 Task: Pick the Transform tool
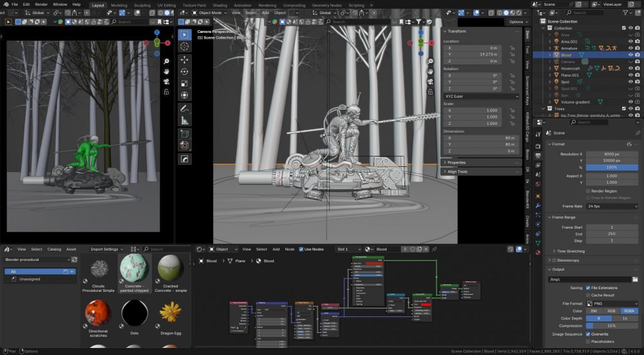click(x=184, y=96)
